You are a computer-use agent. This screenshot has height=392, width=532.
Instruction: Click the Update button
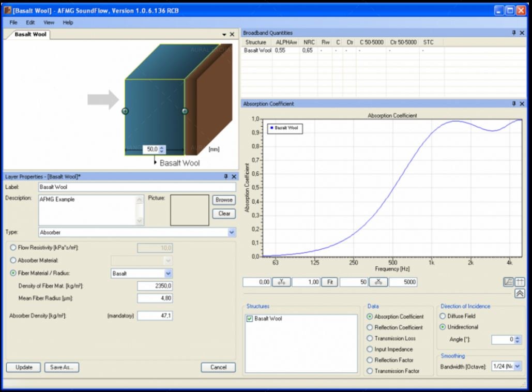point(24,367)
